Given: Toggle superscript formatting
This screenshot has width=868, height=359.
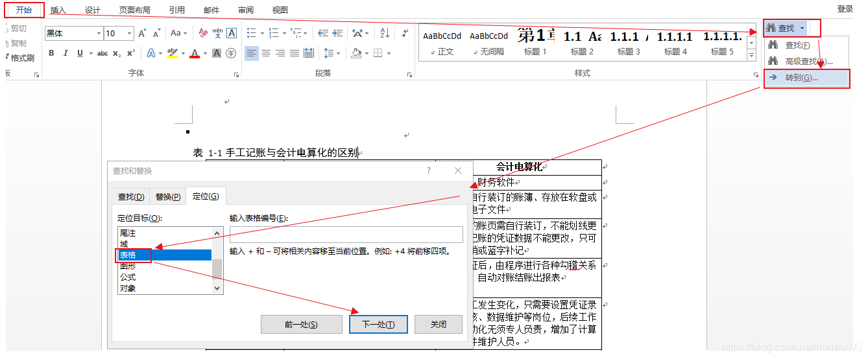Looking at the screenshot, I should (x=131, y=53).
